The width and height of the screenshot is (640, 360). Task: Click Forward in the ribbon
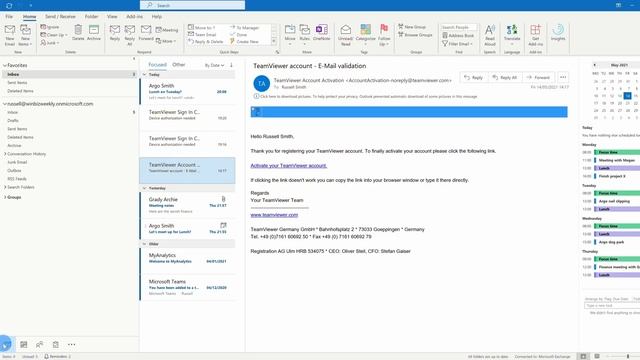(146, 33)
